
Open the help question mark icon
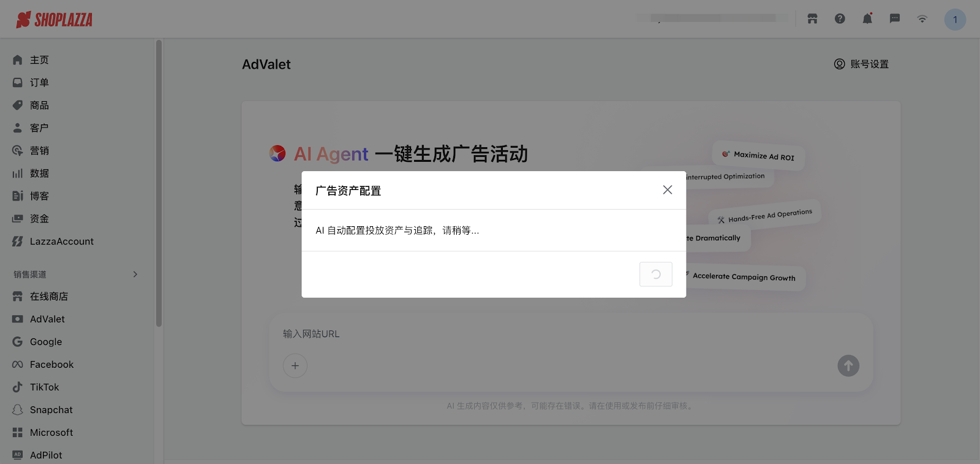840,19
